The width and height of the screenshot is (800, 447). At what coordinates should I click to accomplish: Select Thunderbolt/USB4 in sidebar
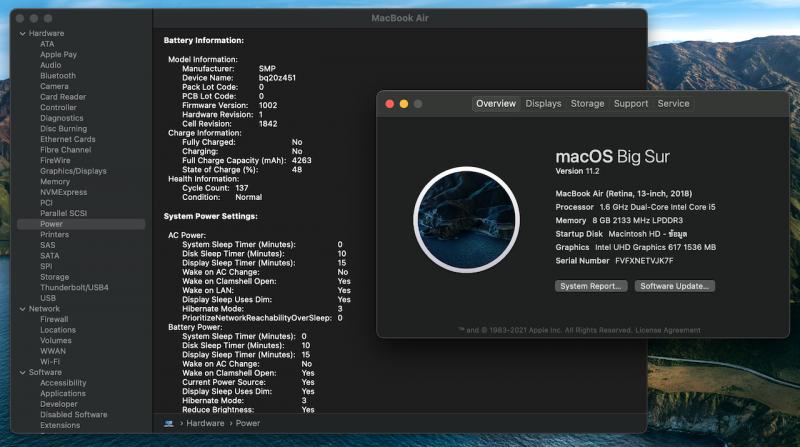(x=74, y=287)
